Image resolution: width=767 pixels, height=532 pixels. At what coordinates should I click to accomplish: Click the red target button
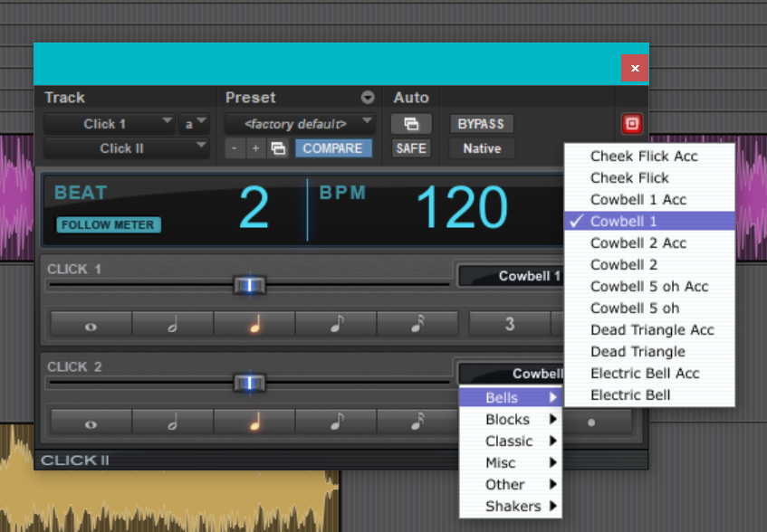coord(631,124)
